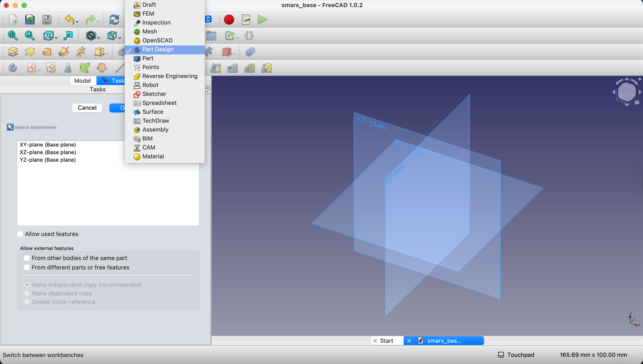
Task: Click the Check geometry icon
Action: 68,68
